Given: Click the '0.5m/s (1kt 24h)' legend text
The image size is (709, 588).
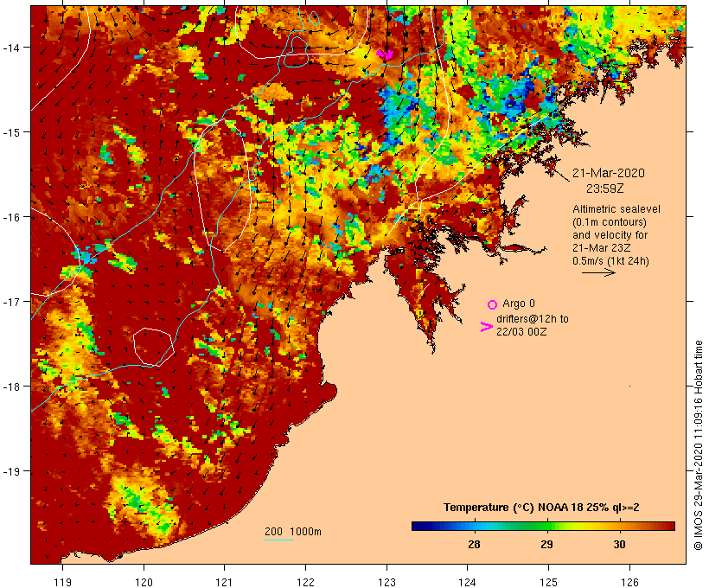Looking at the screenshot, I should click(x=610, y=261).
